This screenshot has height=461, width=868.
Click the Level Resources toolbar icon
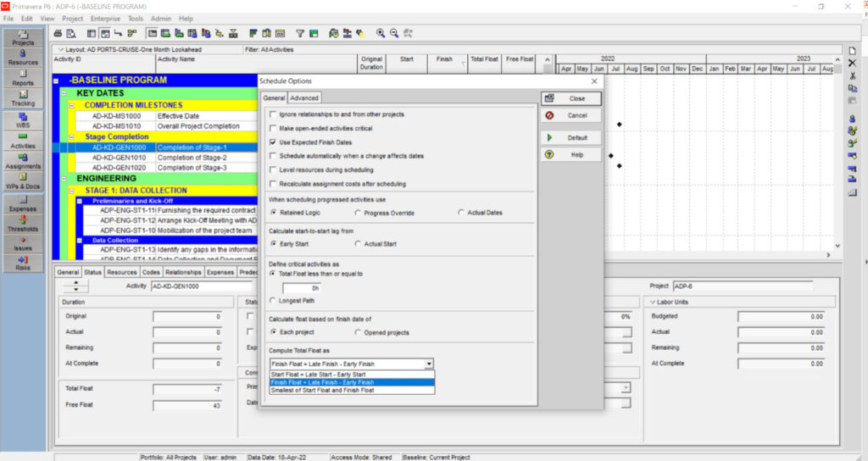(347, 33)
